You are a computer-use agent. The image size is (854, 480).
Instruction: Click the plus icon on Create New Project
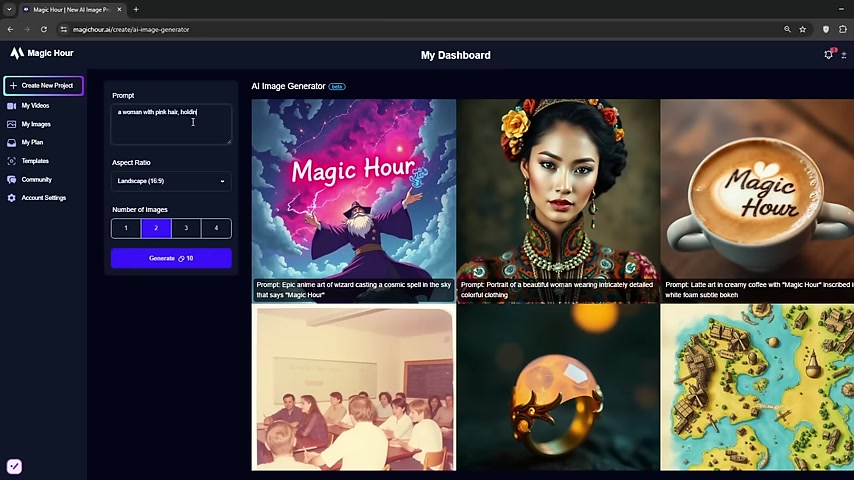(x=13, y=86)
